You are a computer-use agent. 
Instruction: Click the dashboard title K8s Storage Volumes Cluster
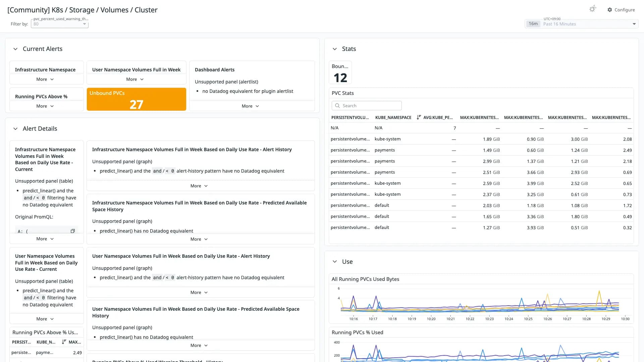pos(82,10)
